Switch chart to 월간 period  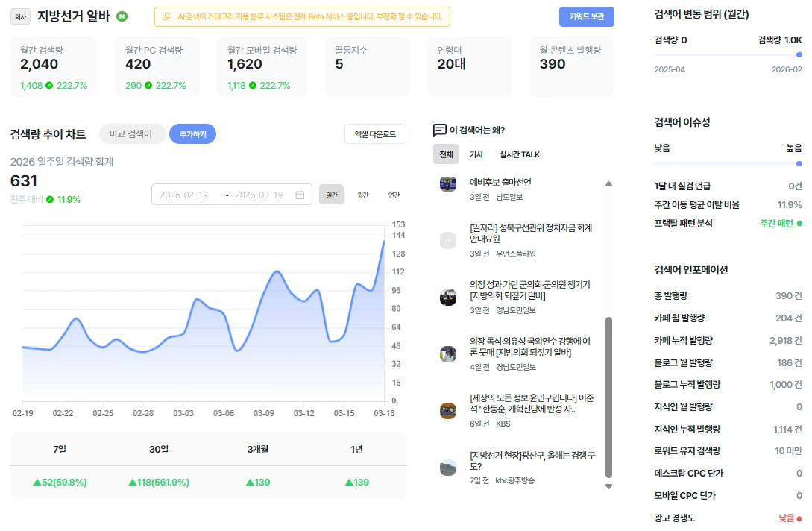click(363, 195)
